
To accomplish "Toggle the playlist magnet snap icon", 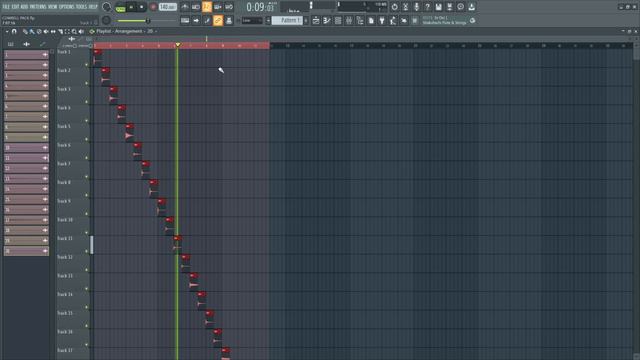I will coord(14,31).
